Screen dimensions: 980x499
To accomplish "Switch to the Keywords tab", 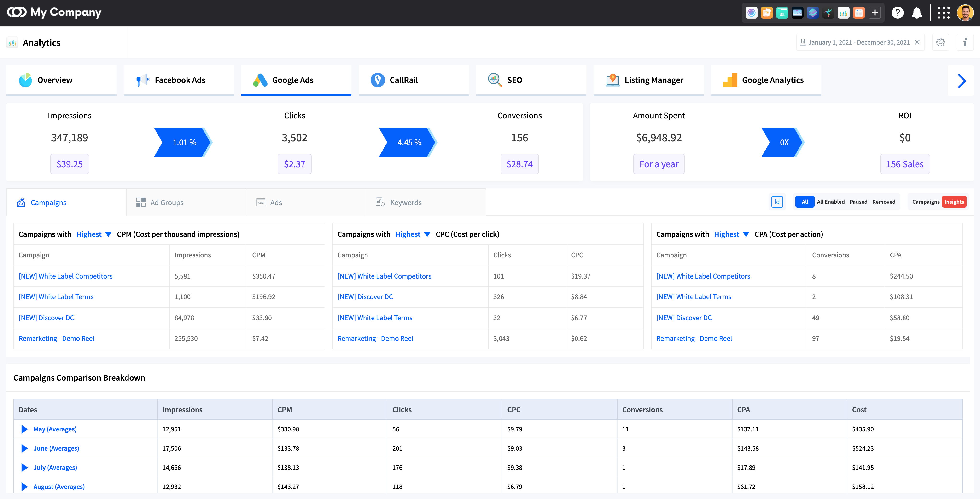I will tap(406, 202).
